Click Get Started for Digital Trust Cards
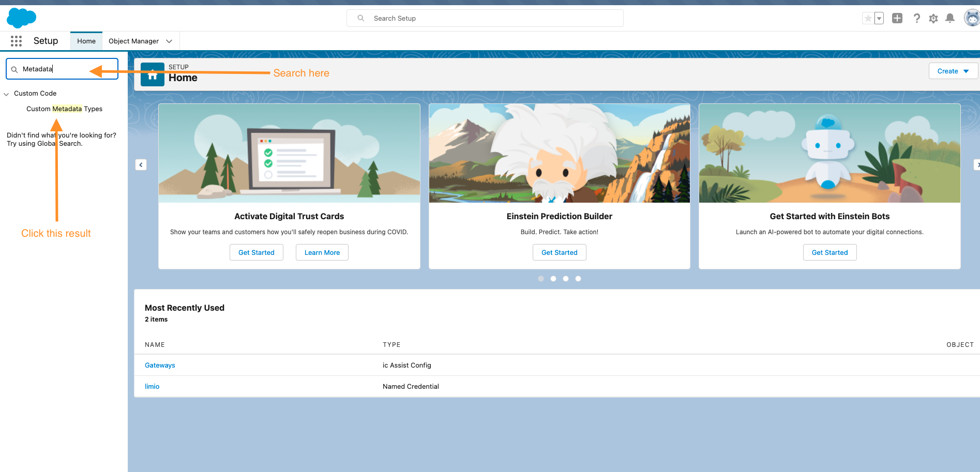Image resolution: width=980 pixels, height=472 pixels. pos(257,252)
